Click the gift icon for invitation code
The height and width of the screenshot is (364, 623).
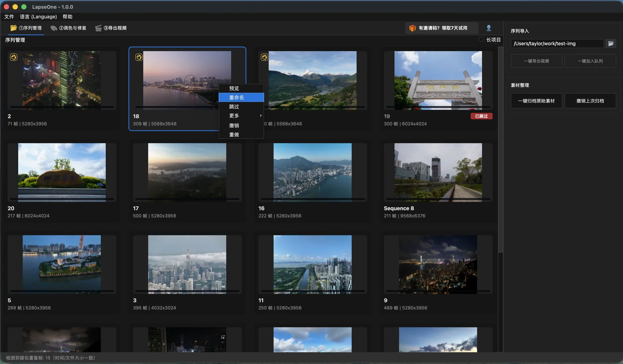(x=412, y=28)
